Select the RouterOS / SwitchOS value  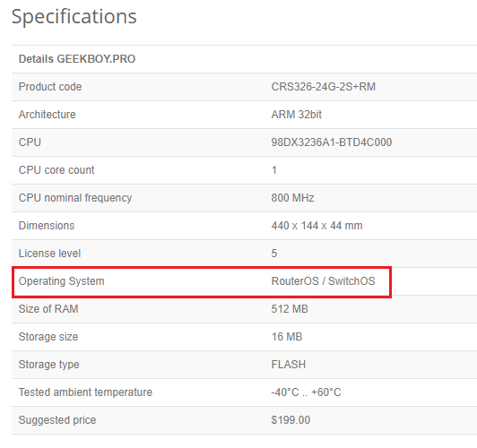click(323, 281)
